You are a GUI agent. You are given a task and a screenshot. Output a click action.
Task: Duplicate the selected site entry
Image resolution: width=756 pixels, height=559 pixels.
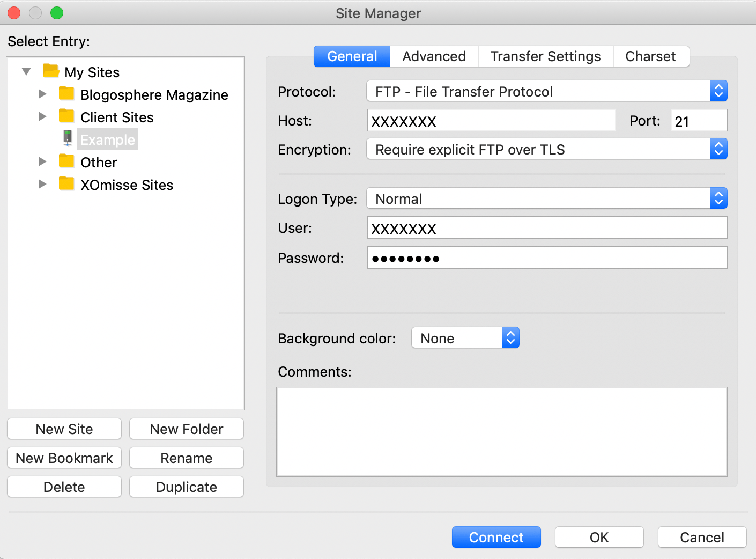[187, 487]
